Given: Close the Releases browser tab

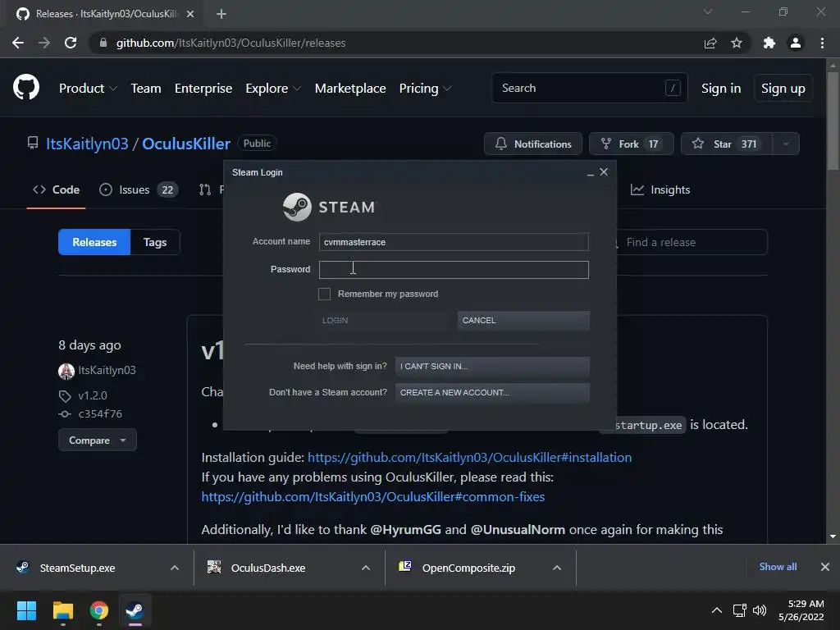Looking at the screenshot, I should coord(190,14).
